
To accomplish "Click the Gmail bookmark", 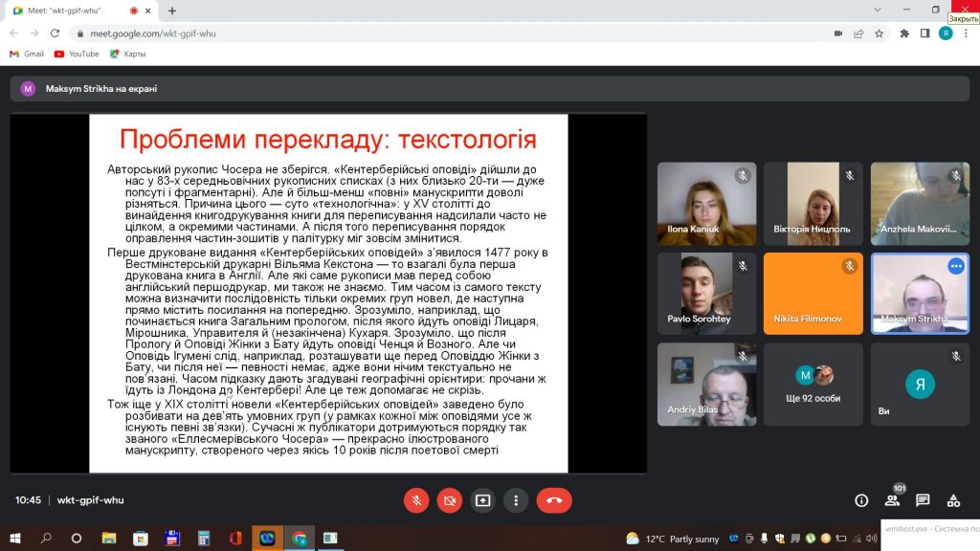I will click(x=27, y=54).
